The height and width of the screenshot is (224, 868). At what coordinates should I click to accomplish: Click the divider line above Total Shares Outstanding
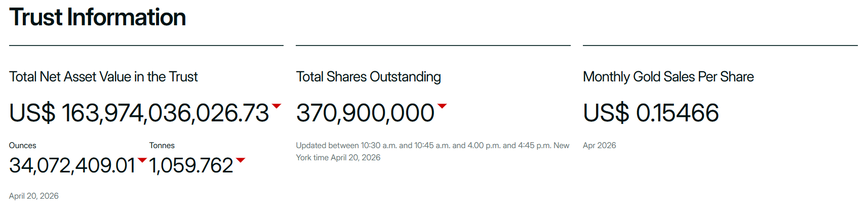coord(433,46)
